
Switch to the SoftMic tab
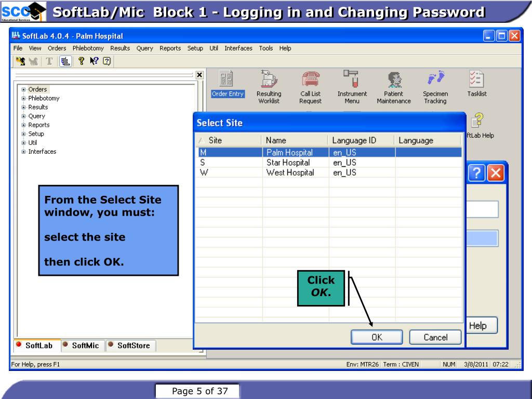[83, 345]
